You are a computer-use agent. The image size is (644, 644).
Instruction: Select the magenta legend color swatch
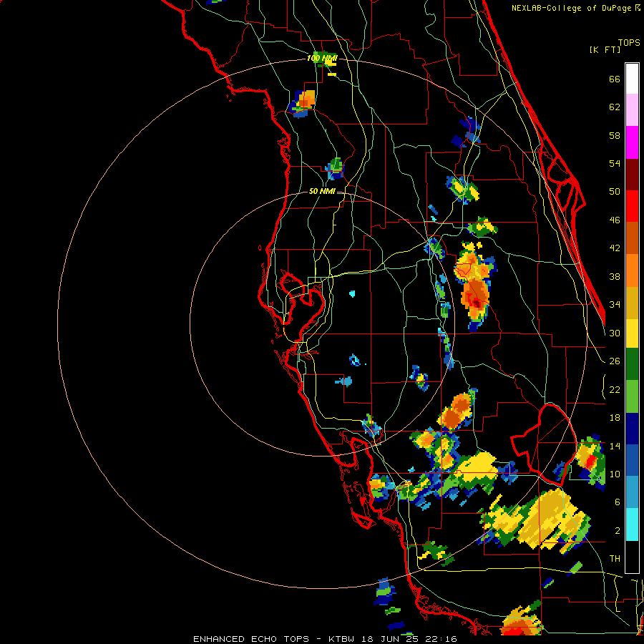point(632,142)
